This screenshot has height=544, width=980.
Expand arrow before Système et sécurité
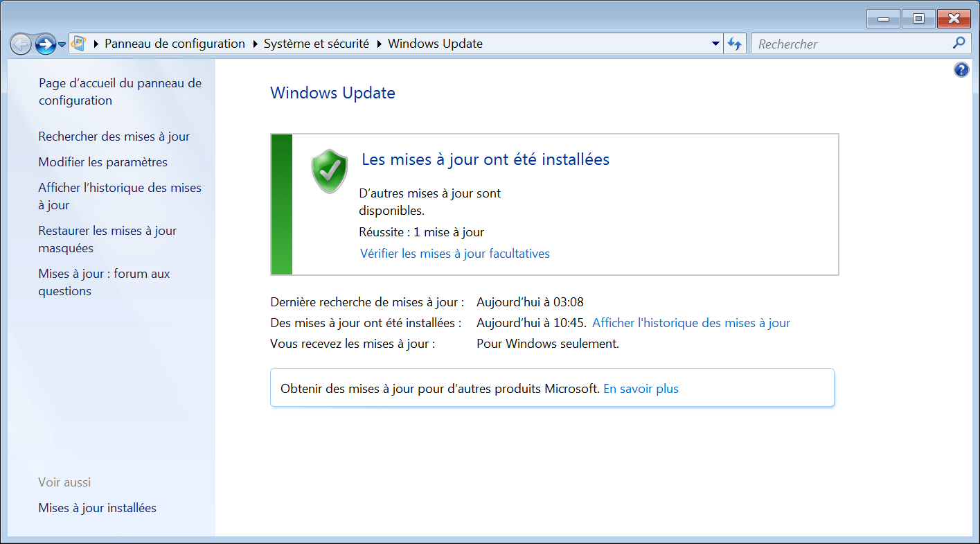click(x=255, y=44)
